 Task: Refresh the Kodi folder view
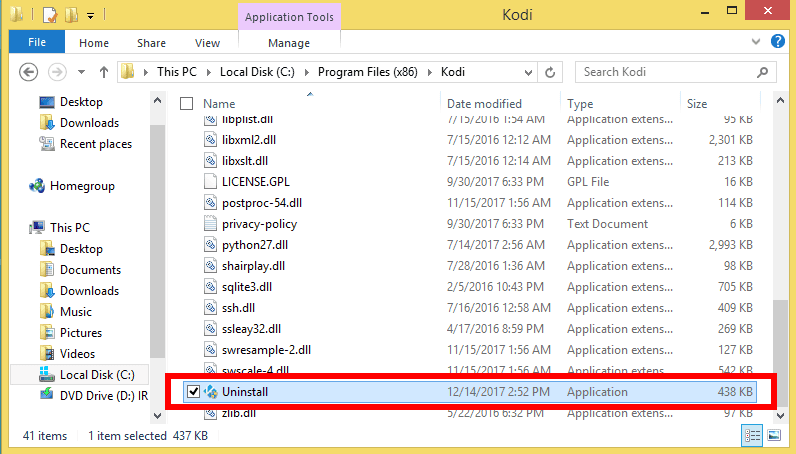[x=550, y=73]
